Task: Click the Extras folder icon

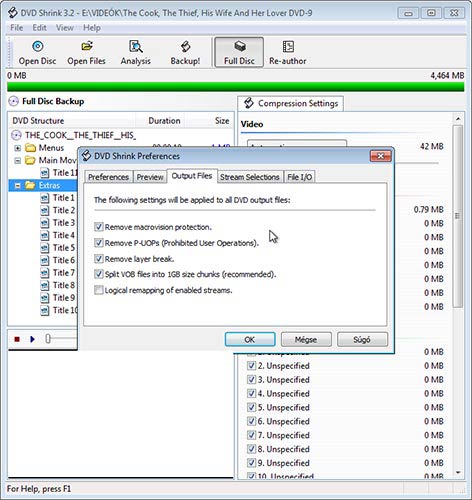Action: pos(30,185)
